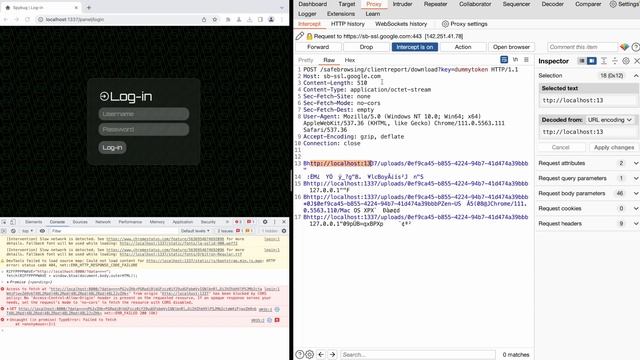The width and height of the screenshot is (640, 360).
Task: Switch to the Decoder tab
Action: tap(552, 4)
